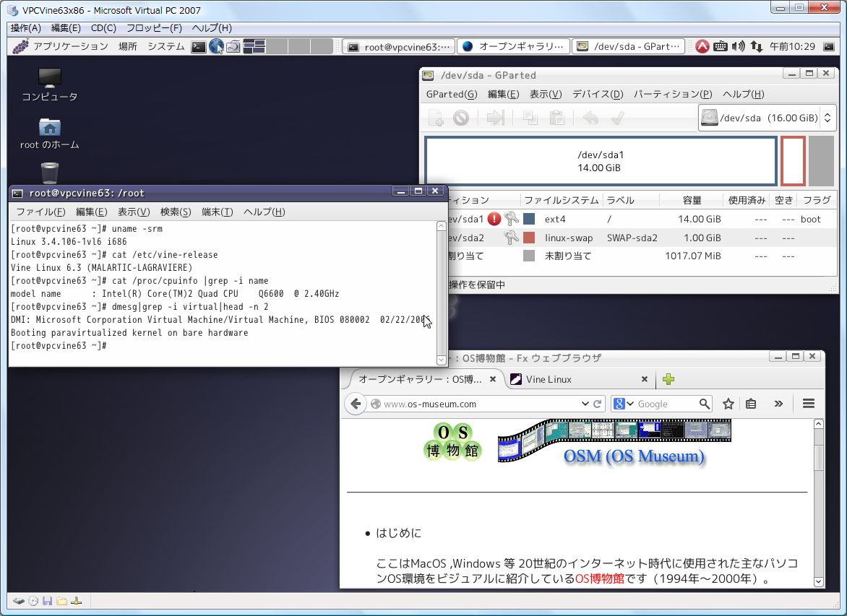This screenshot has height=616, width=847.
Task: Click the workspace switcher in the top panel
Action: (288, 46)
